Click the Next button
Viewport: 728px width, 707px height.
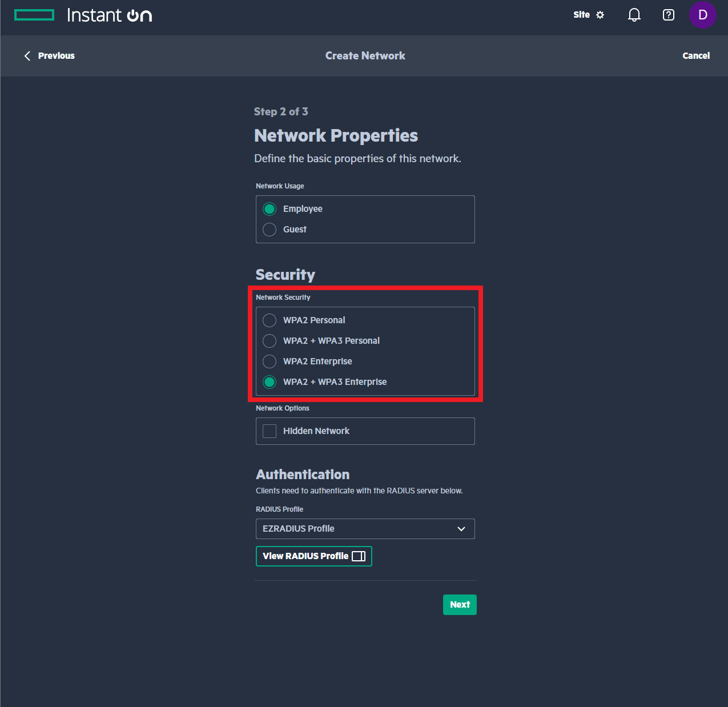(x=460, y=605)
